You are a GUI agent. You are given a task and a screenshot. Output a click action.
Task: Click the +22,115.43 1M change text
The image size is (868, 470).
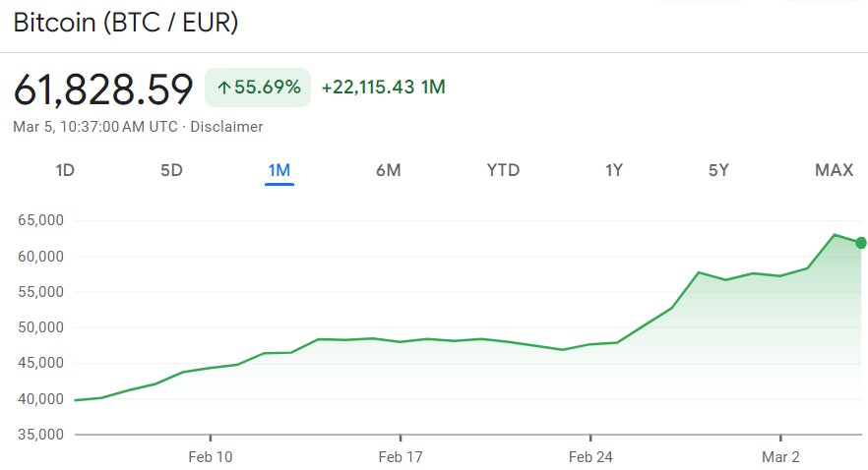click(x=383, y=88)
